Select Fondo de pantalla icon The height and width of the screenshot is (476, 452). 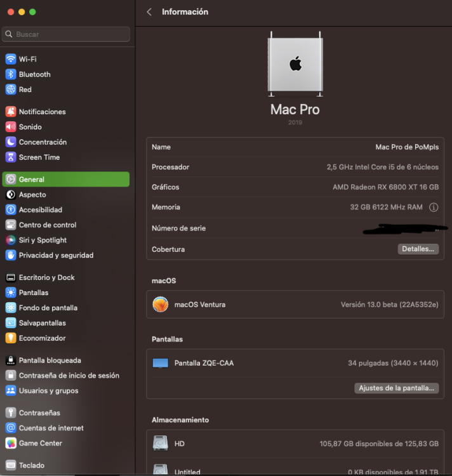11,308
